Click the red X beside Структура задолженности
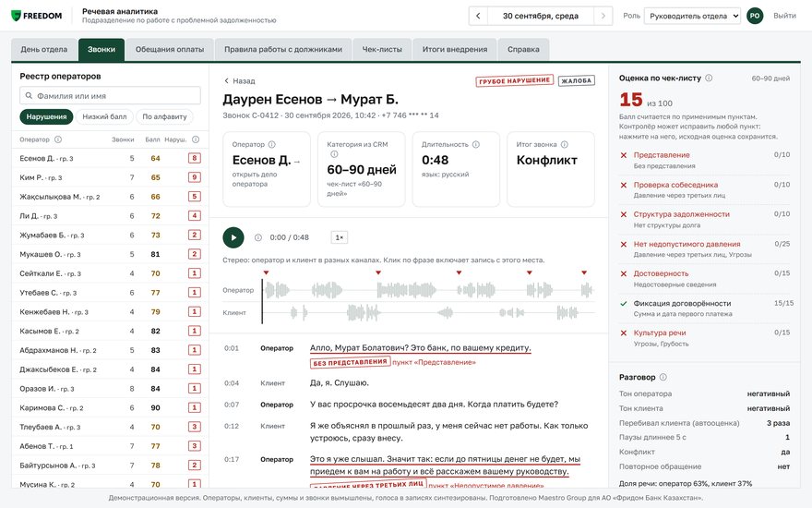The image size is (812, 508). [x=624, y=214]
